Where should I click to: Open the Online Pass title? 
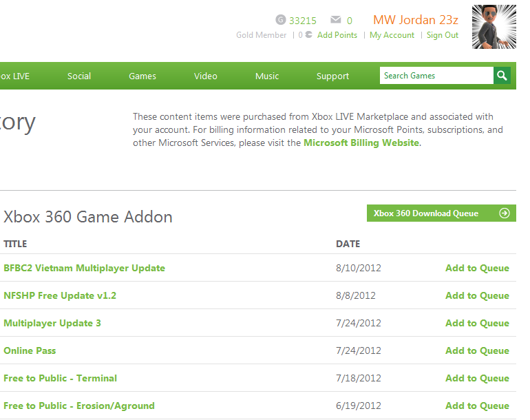pyautogui.click(x=30, y=350)
